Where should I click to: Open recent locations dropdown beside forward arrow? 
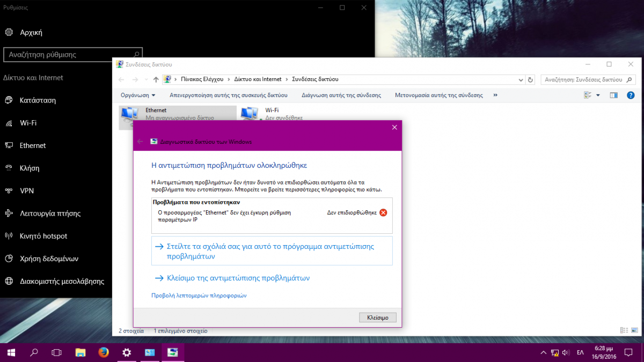[x=145, y=79]
